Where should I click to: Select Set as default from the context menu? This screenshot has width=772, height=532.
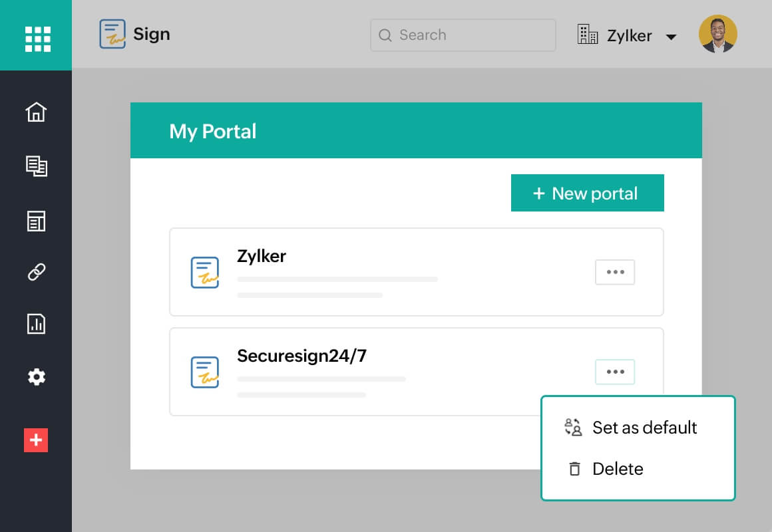pos(644,428)
